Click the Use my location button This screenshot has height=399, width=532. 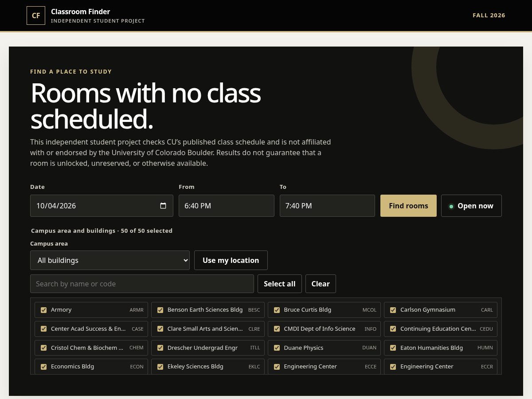point(231,260)
